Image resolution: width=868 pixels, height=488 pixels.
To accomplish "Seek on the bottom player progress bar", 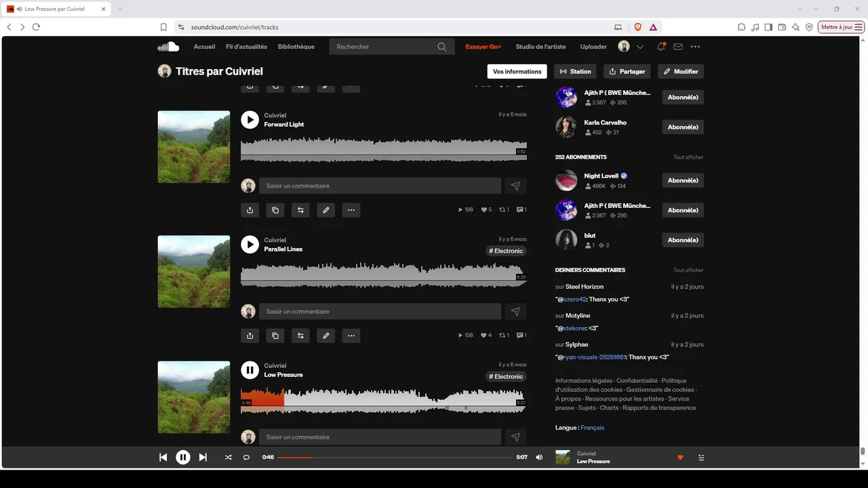I will pos(395,457).
